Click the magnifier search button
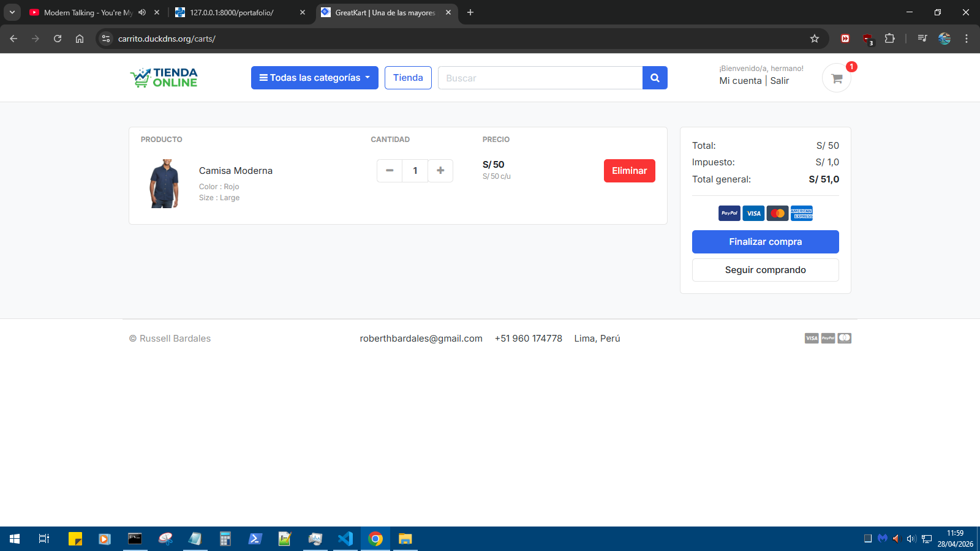The height and width of the screenshot is (551, 980). point(655,78)
